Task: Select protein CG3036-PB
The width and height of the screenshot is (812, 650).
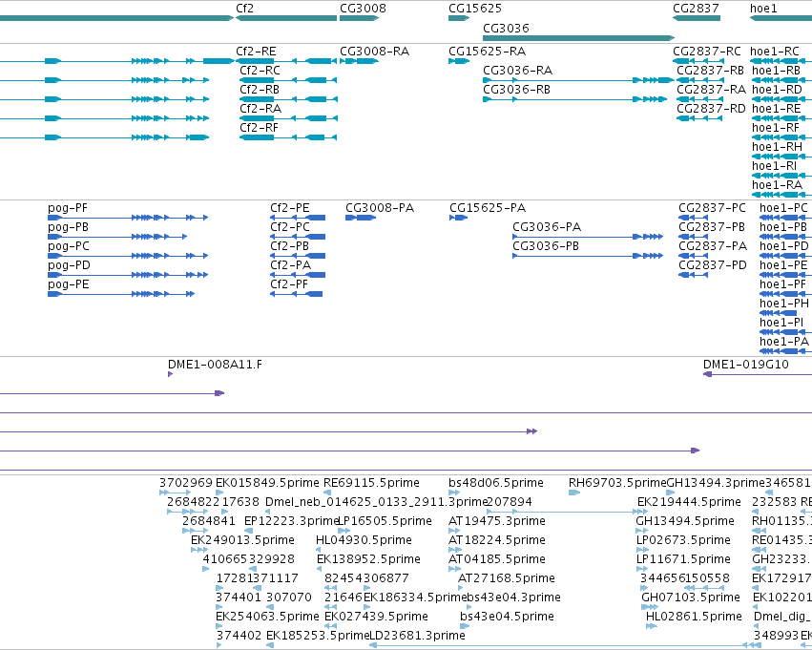Action: pyautogui.click(x=588, y=256)
